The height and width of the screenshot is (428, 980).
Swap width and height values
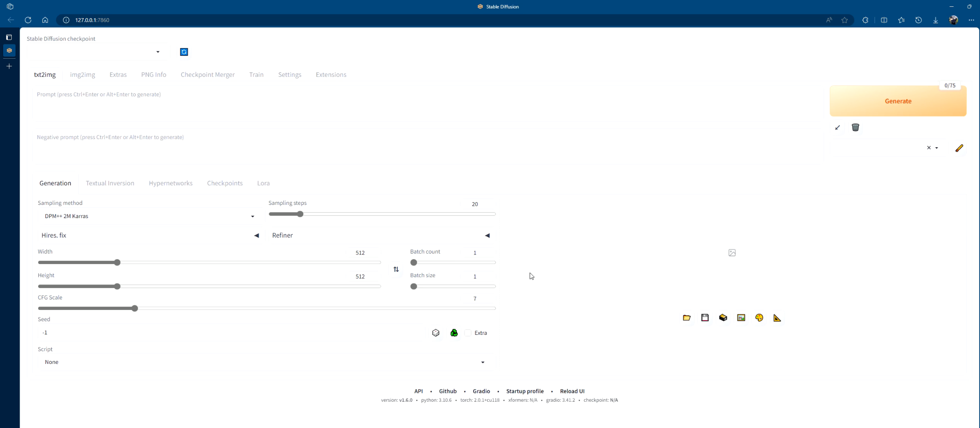396,269
